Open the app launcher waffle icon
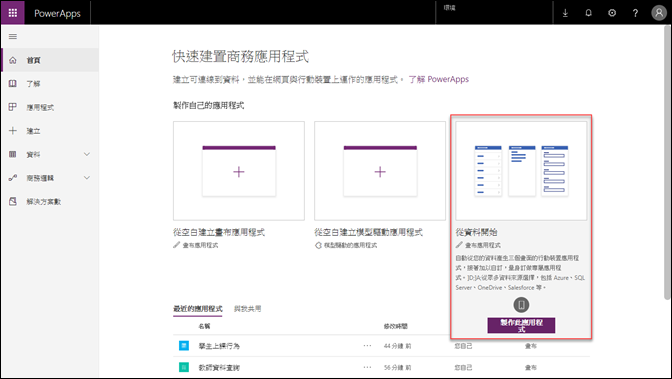The height and width of the screenshot is (379, 672). 12,12
